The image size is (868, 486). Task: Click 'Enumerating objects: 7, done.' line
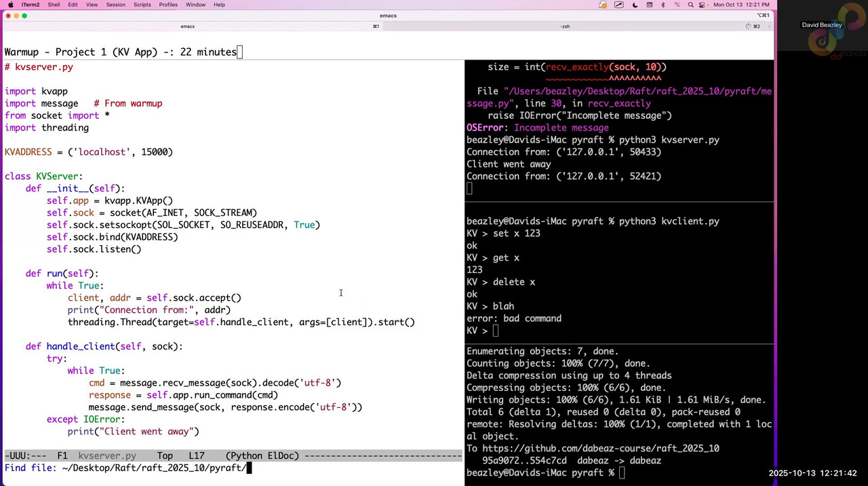tap(542, 352)
